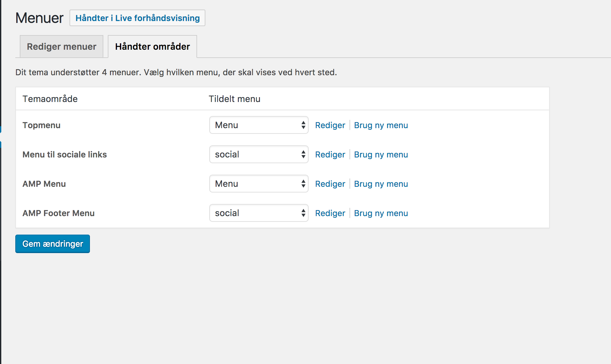Click Rediger link in AMP Menu row
Image resolution: width=611 pixels, height=364 pixels.
[x=330, y=184]
